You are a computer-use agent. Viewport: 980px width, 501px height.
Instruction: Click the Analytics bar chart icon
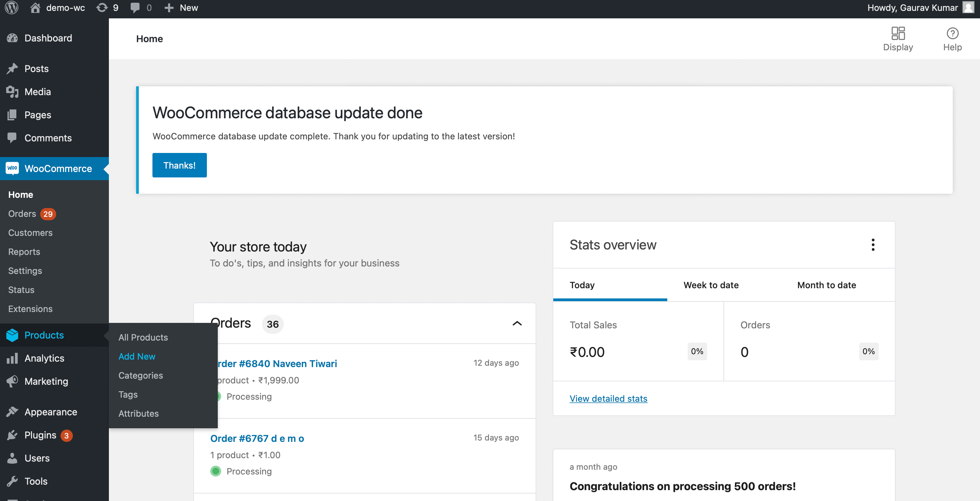(12, 358)
